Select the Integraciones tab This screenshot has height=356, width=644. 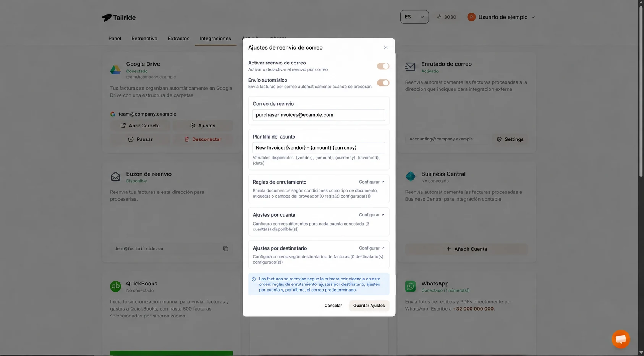click(x=215, y=39)
